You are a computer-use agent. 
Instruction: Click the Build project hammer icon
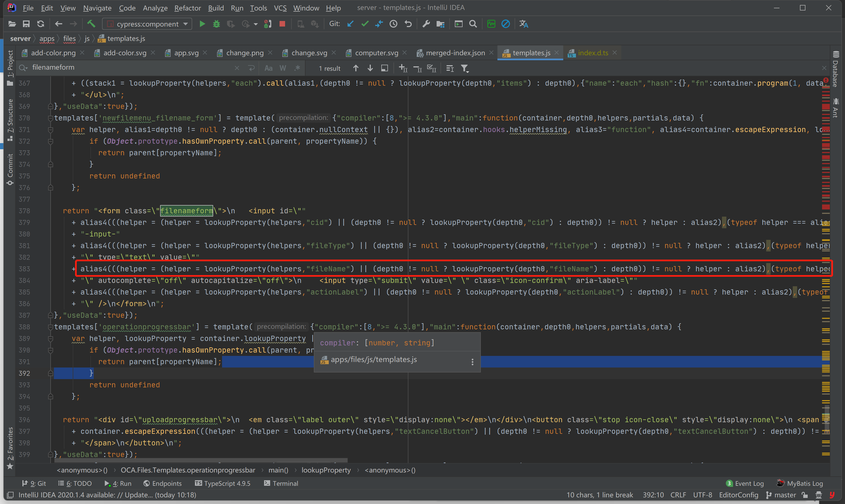[x=91, y=24]
